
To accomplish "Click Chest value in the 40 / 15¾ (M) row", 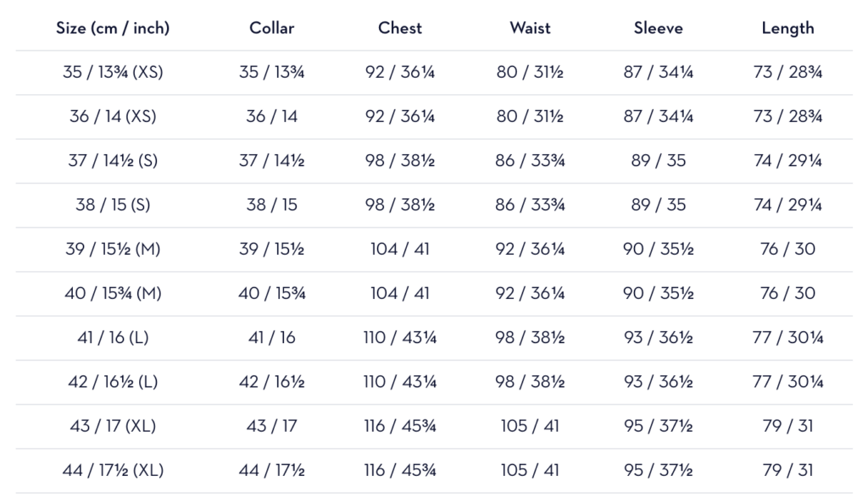I will (400, 293).
